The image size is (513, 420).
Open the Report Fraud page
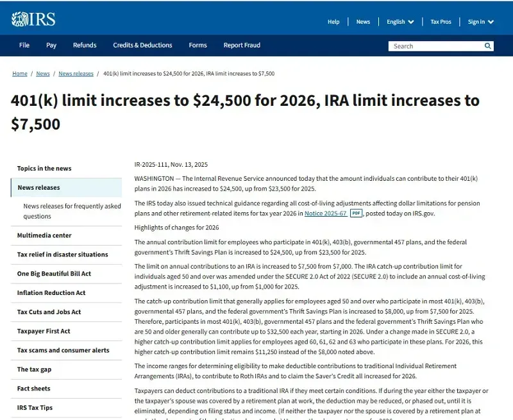[x=242, y=45]
